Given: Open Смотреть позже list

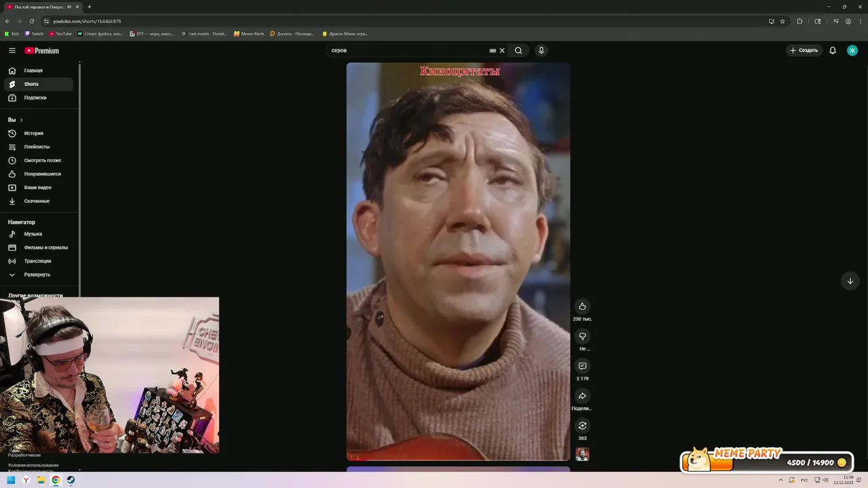Looking at the screenshot, I should point(39,161).
